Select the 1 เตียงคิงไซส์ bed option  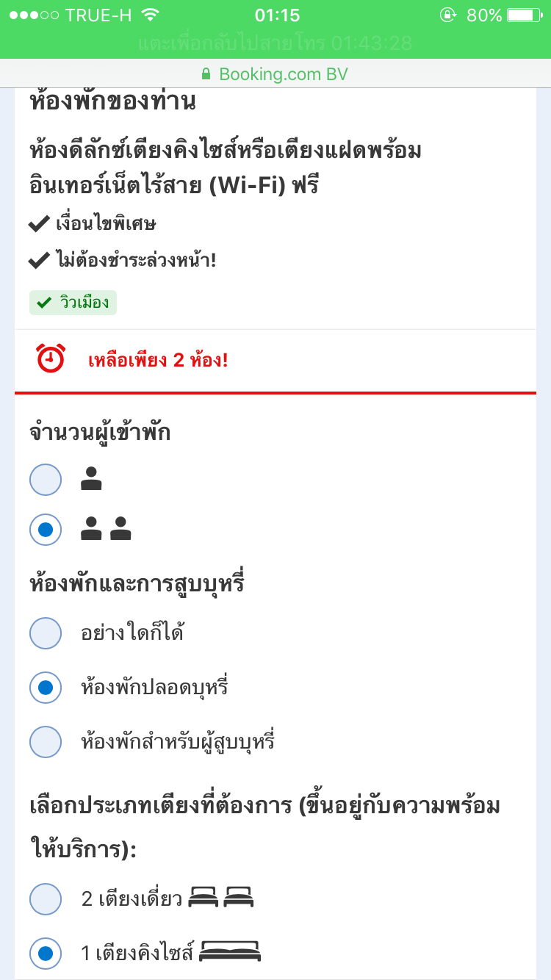46,954
